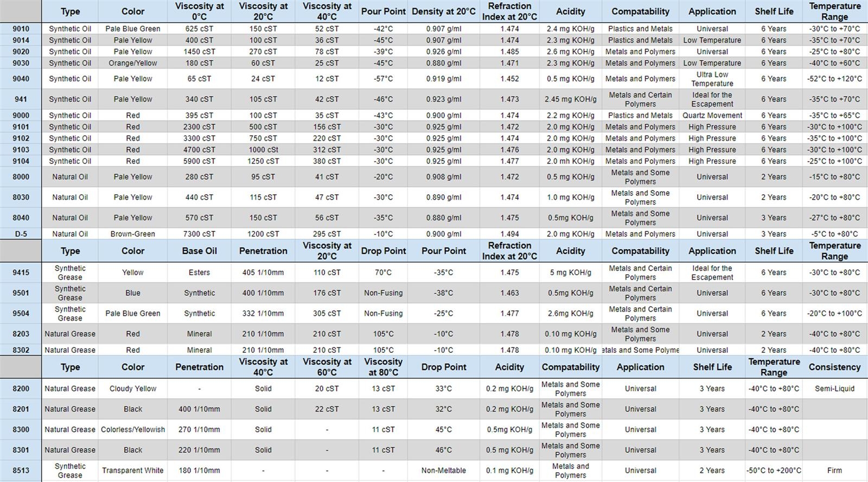Screen dimensions: 868x482
Task: Select the '1450 cST' viscosity cell
Action: (x=199, y=52)
